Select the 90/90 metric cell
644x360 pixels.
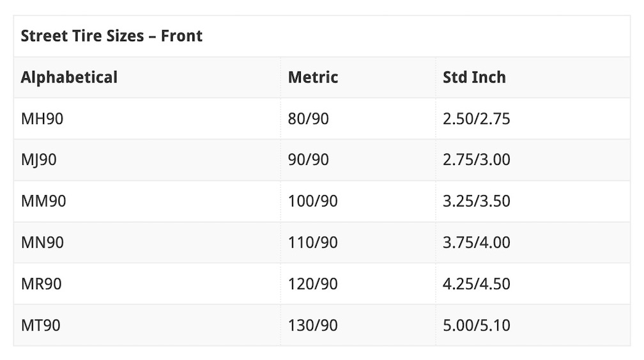click(x=309, y=160)
